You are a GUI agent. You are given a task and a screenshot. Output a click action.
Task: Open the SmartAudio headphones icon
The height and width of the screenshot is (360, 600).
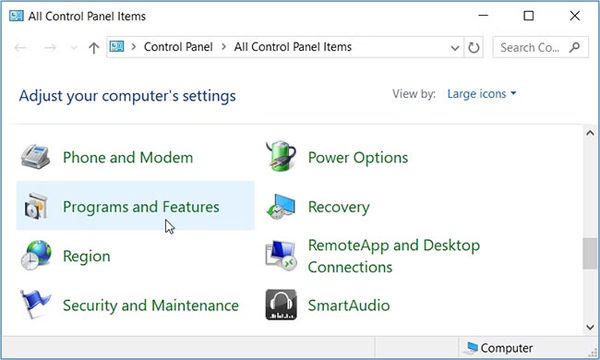pos(281,305)
